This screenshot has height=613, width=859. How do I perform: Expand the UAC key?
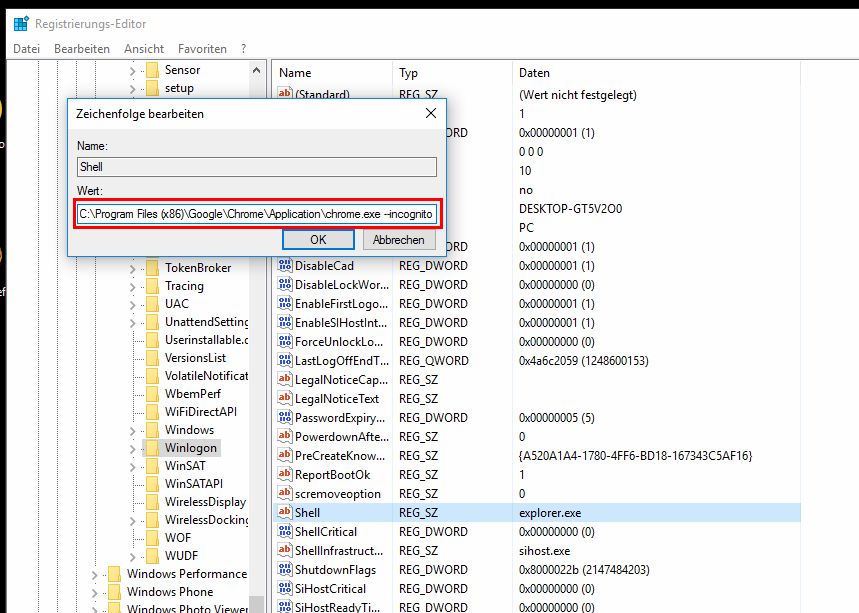(x=132, y=305)
